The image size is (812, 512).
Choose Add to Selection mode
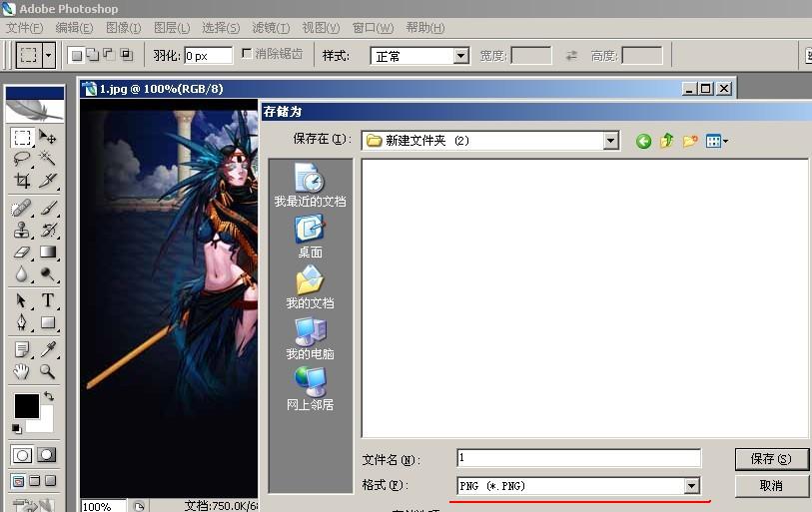pos(93,54)
